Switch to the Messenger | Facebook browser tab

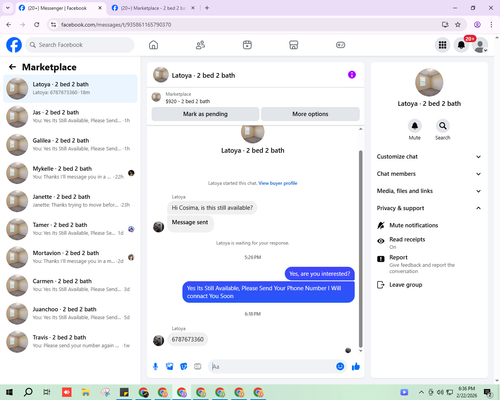click(60, 8)
